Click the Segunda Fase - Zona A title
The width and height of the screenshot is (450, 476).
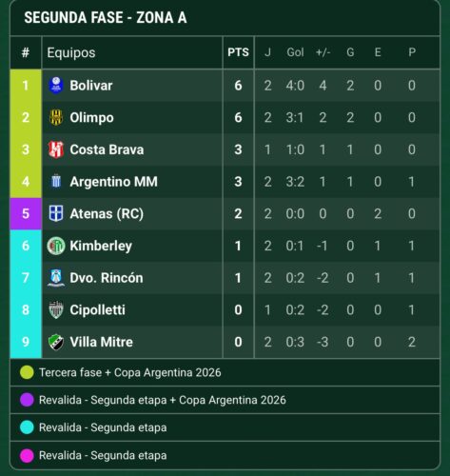[106, 17]
